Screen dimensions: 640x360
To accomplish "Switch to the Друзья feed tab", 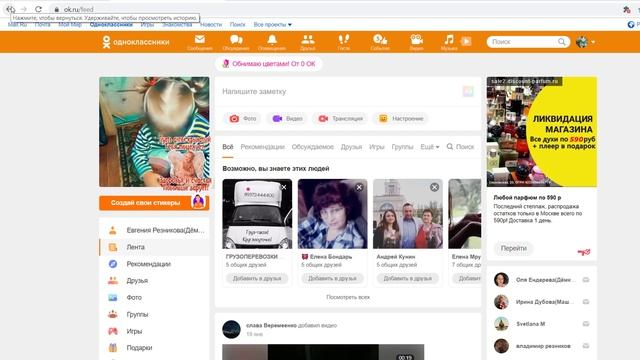I will [351, 147].
